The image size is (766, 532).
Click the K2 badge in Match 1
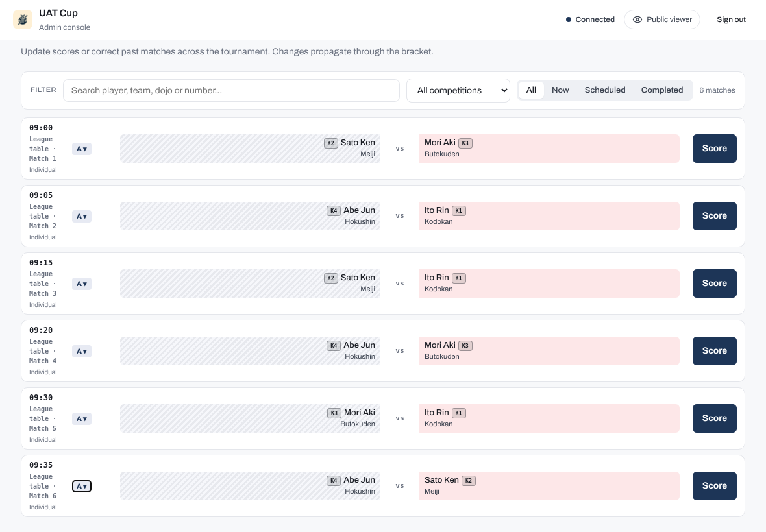330,143
